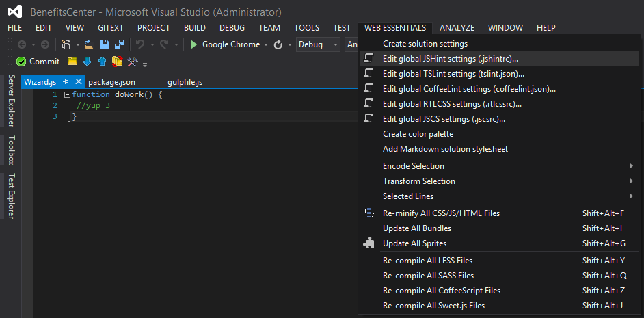Viewport: 644px width, 318px height.
Task: Expand the Transform Selection submenu
Action: point(631,181)
